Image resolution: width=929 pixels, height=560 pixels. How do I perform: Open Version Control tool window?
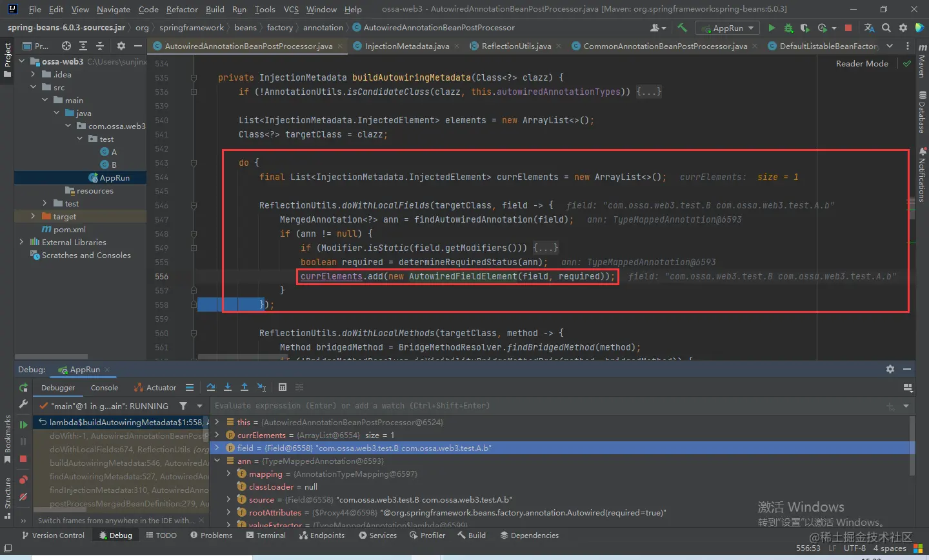(x=53, y=535)
